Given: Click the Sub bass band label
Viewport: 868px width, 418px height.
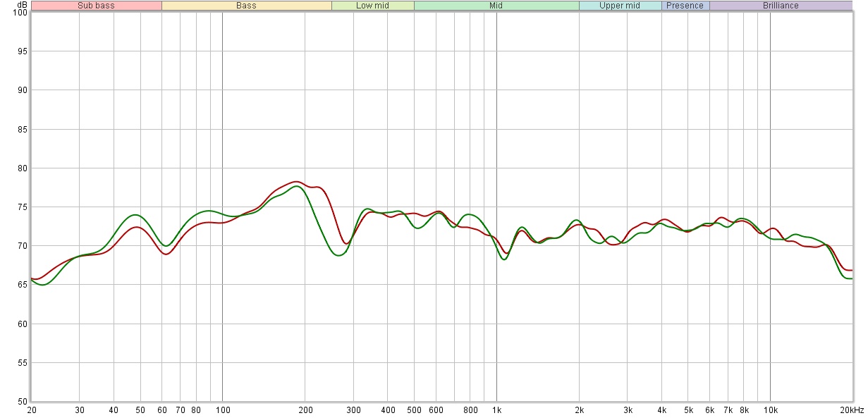Looking at the screenshot, I should [97, 6].
